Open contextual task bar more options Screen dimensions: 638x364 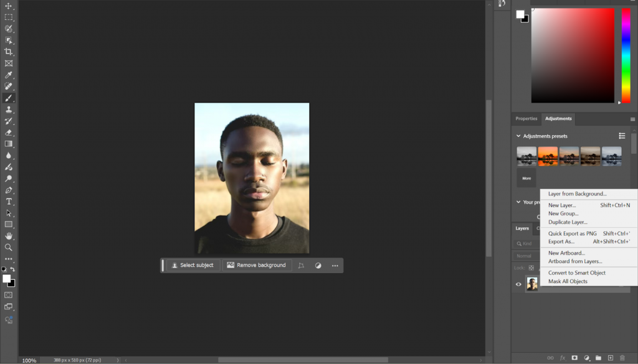[x=335, y=265]
